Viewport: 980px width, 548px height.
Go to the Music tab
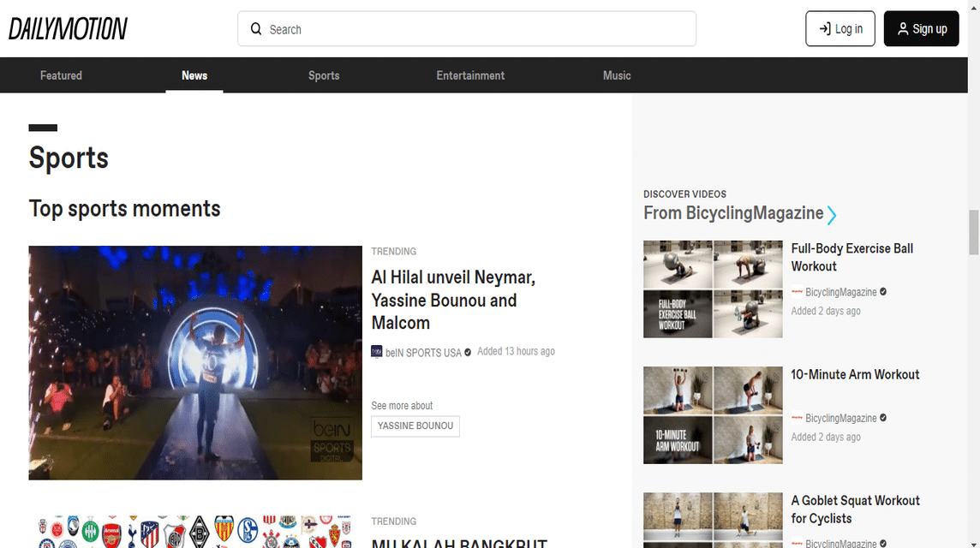click(x=617, y=75)
